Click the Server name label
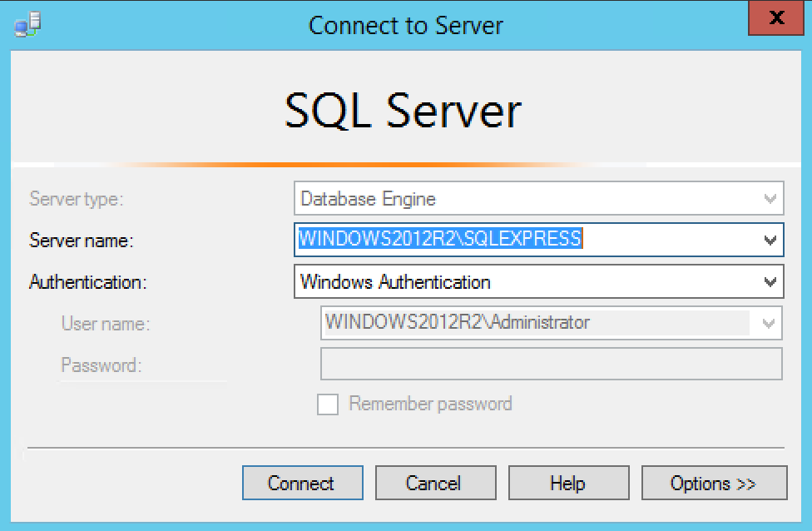 pos(82,241)
